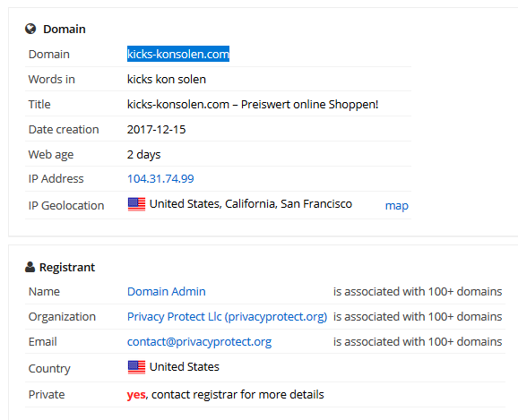Click the red 'yes' Private value
This screenshot has height=420, width=518.
point(136,395)
